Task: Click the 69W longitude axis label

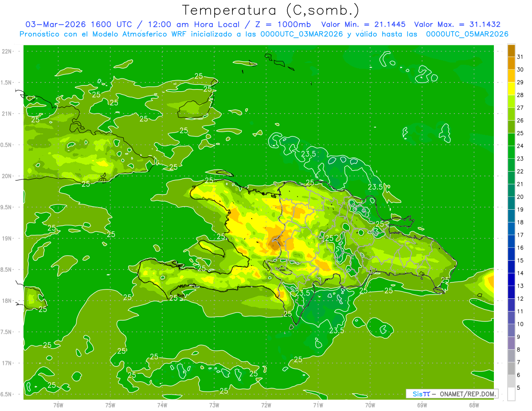Action: [x=422, y=405]
